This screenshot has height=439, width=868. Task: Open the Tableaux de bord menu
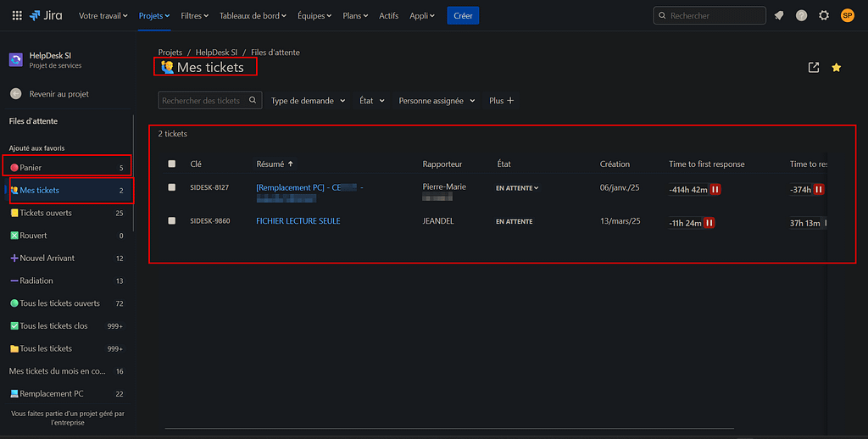(253, 15)
